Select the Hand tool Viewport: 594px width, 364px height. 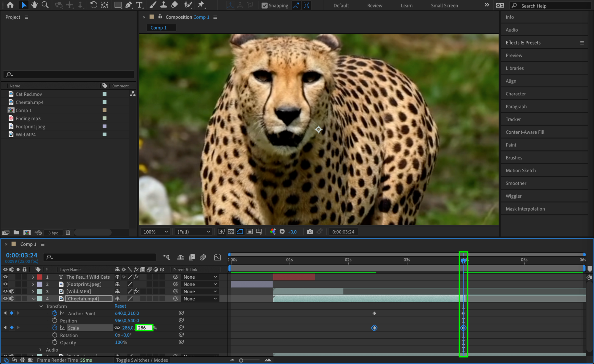tap(34, 5)
